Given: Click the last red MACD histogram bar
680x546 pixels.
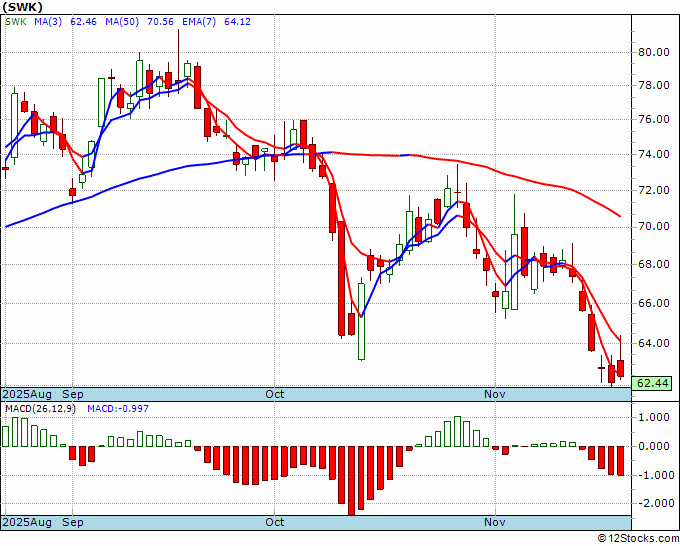Looking at the screenshot, I should (621, 461).
